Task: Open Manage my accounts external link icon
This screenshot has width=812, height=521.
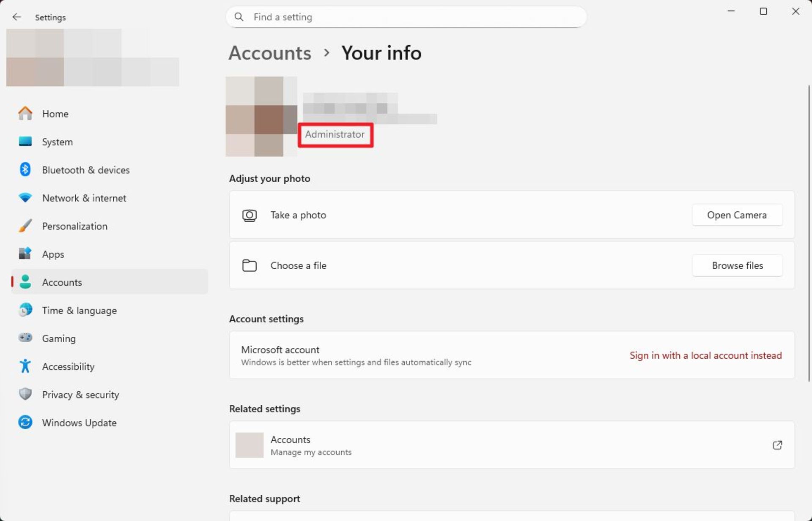Action: pyautogui.click(x=777, y=445)
